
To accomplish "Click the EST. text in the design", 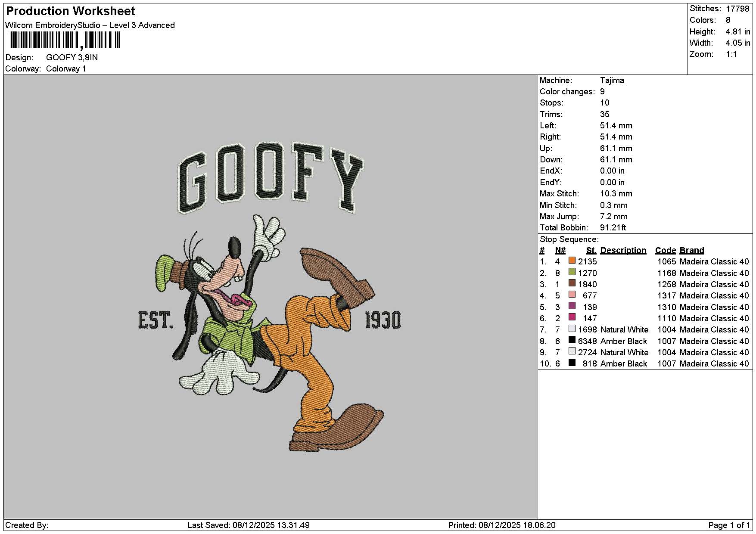I will 156,320.
